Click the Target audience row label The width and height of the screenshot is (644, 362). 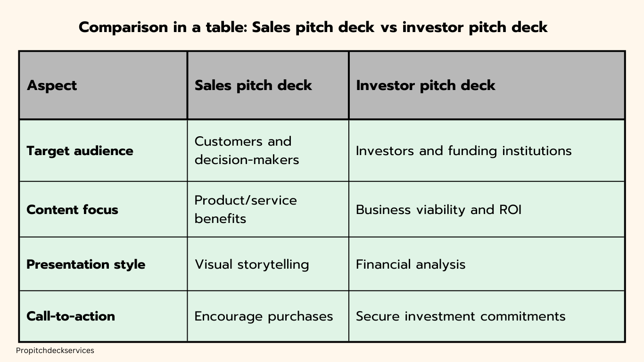click(80, 151)
